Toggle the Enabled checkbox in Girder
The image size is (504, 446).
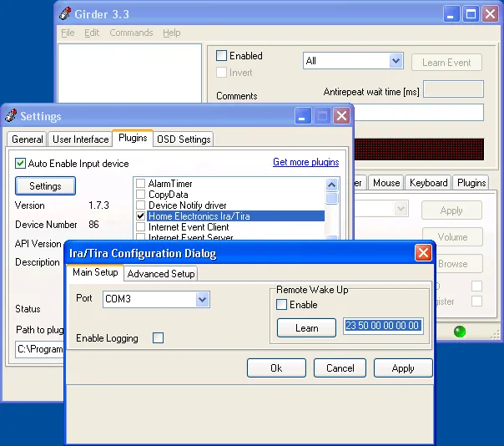[x=221, y=55]
